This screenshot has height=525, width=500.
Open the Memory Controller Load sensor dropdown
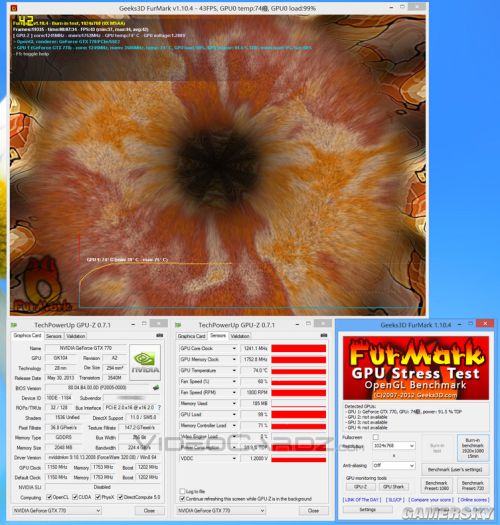tap(234, 426)
